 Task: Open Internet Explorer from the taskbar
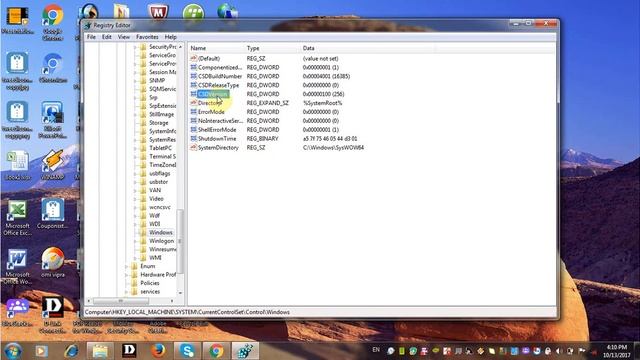point(71,351)
